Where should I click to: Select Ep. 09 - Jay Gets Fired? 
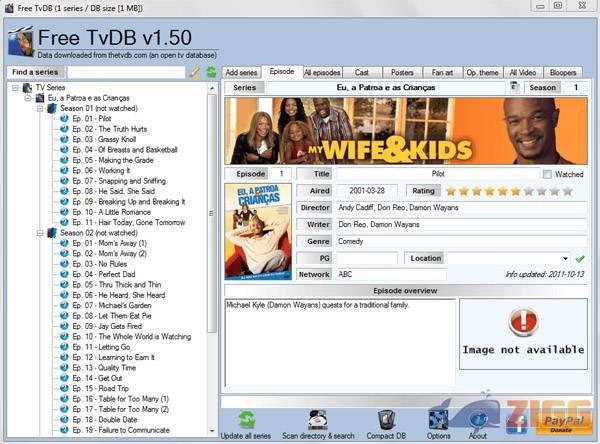(107, 326)
